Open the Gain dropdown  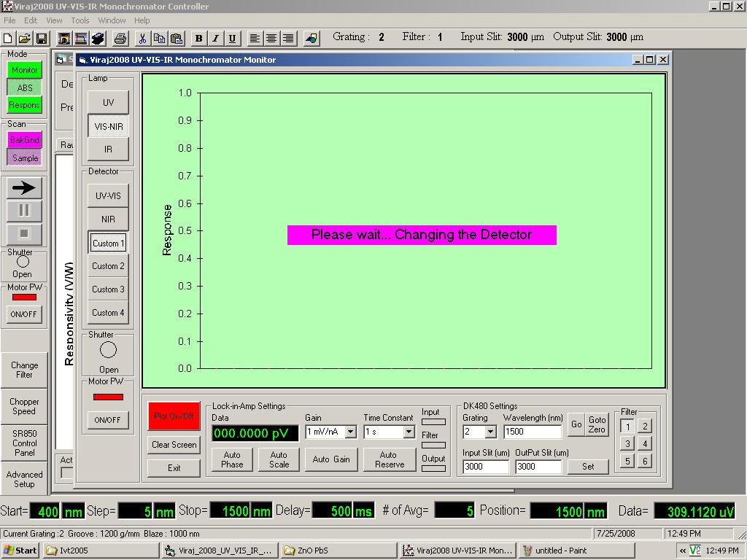(x=351, y=432)
